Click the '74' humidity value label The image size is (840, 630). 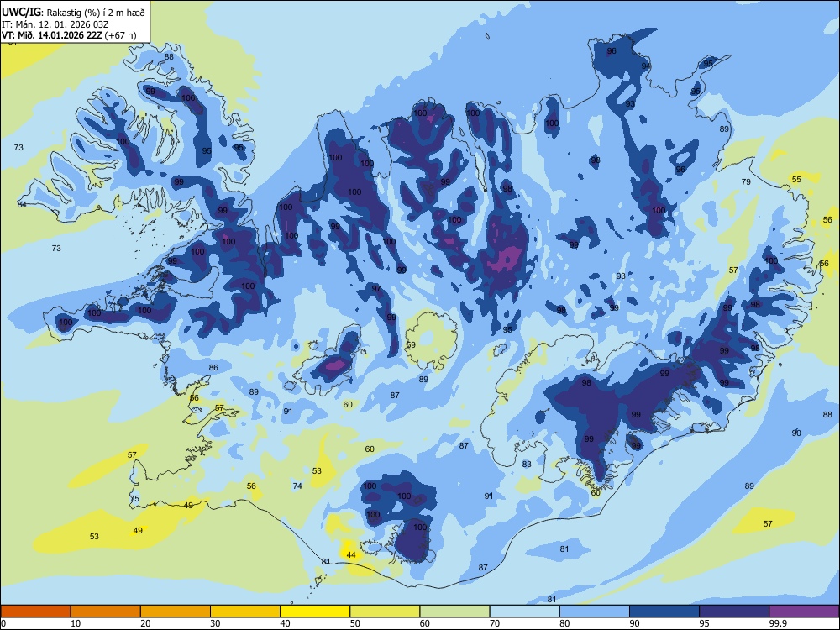click(297, 486)
